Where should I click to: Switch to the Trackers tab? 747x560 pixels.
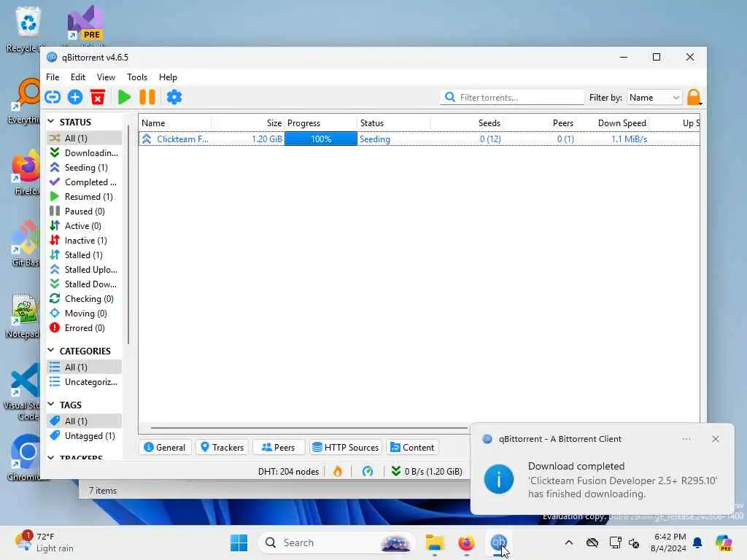point(222,448)
